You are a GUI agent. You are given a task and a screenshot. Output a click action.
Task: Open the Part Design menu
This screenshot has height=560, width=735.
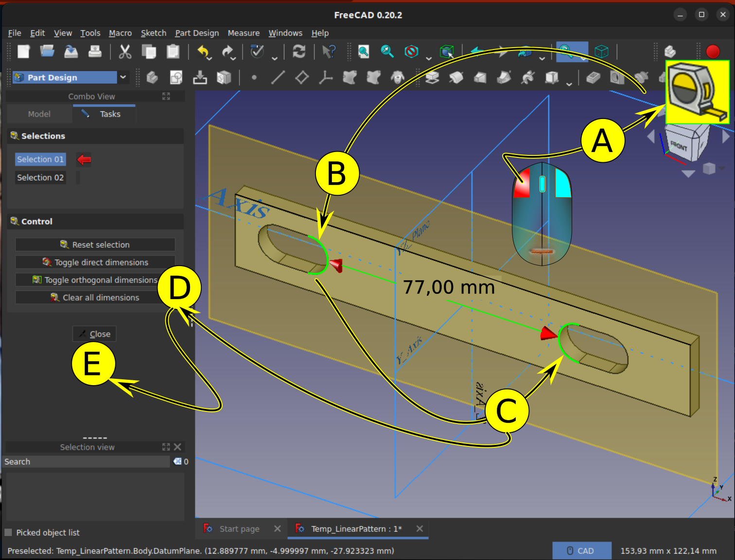(x=197, y=33)
